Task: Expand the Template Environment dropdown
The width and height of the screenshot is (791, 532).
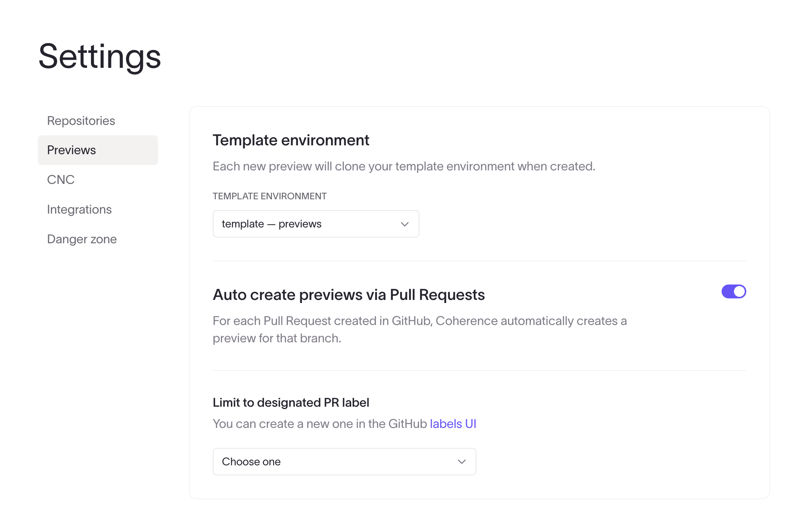Action: [404, 223]
